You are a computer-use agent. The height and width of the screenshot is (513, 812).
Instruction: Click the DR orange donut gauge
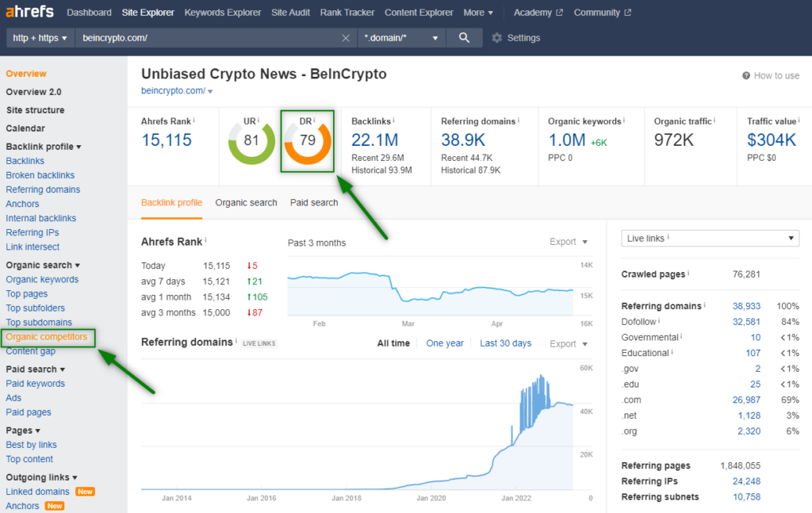[308, 141]
